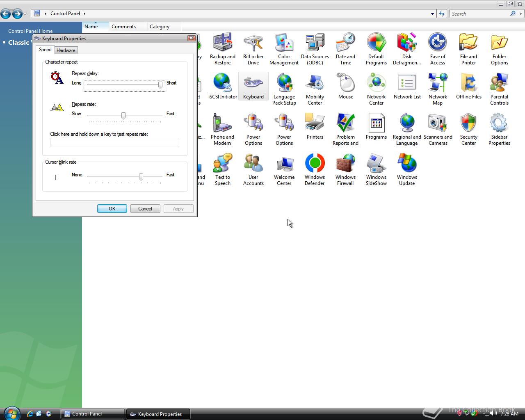Click the Search box in Control Panel
525x420 pixels.
(x=480, y=14)
